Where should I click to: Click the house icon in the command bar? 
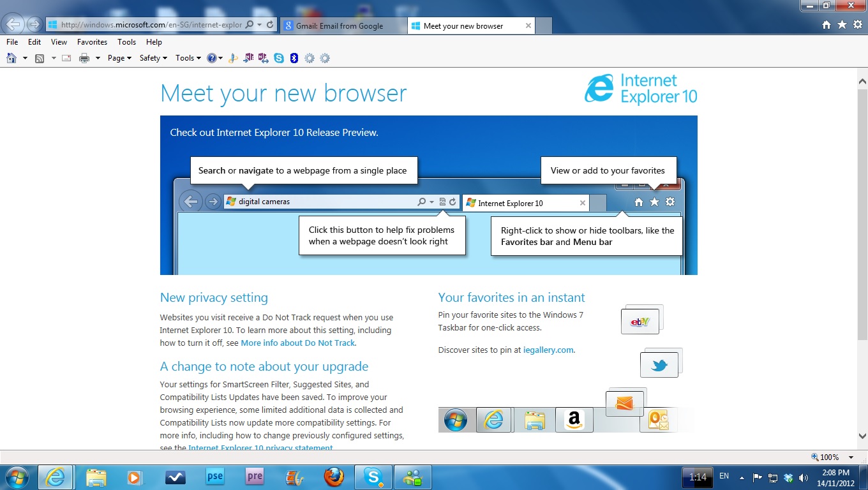click(11, 58)
